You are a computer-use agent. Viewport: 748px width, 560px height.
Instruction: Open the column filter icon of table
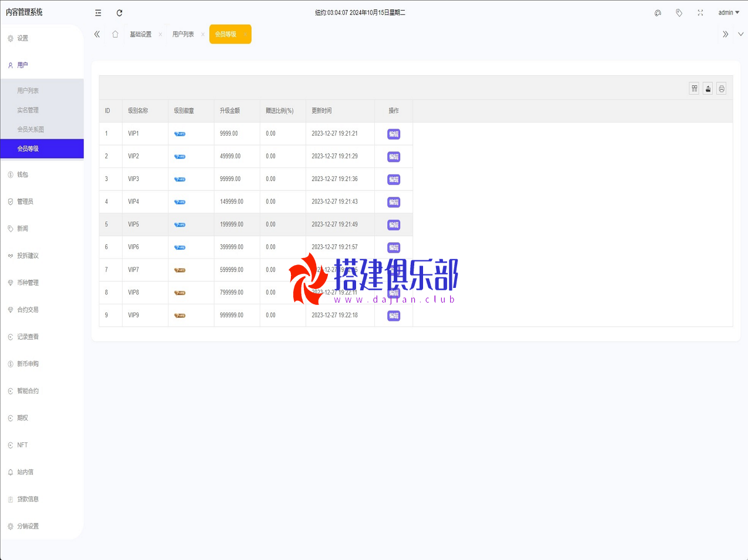[x=695, y=88]
